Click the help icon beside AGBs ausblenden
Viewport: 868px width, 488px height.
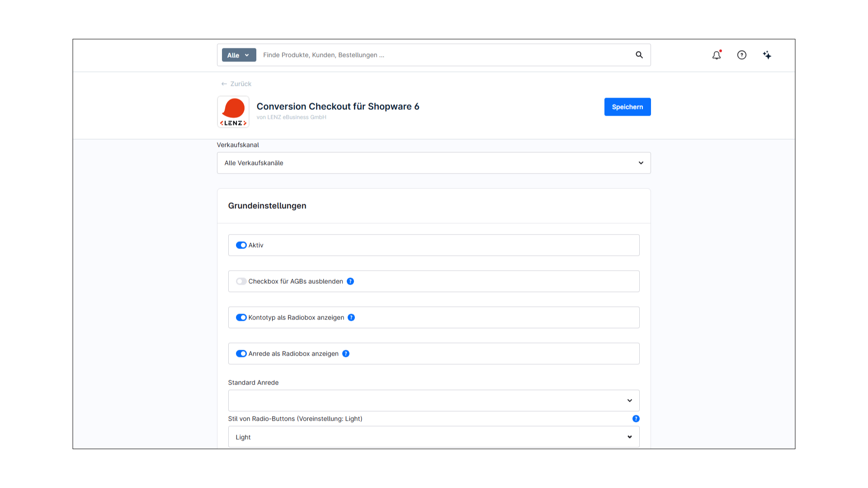(350, 281)
